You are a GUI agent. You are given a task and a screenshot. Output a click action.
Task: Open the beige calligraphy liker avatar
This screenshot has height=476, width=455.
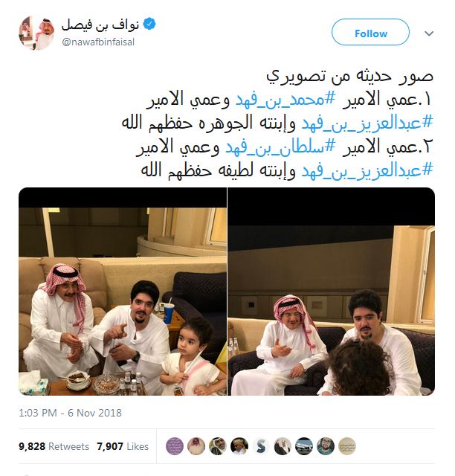pyautogui.click(x=347, y=446)
